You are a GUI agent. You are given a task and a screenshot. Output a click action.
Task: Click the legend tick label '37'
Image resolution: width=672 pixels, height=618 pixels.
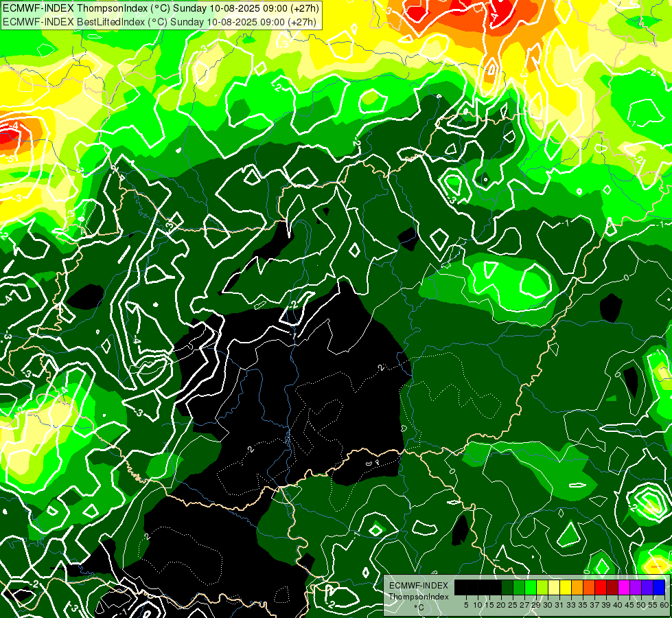point(595,605)
